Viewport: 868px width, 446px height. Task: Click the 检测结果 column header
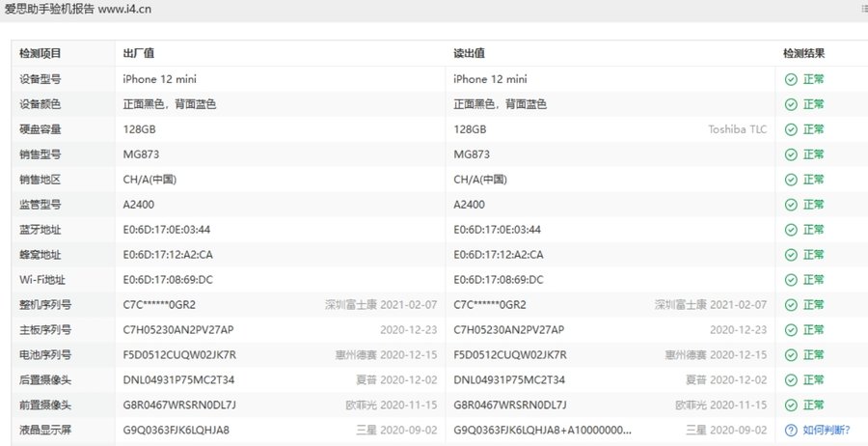803,54
